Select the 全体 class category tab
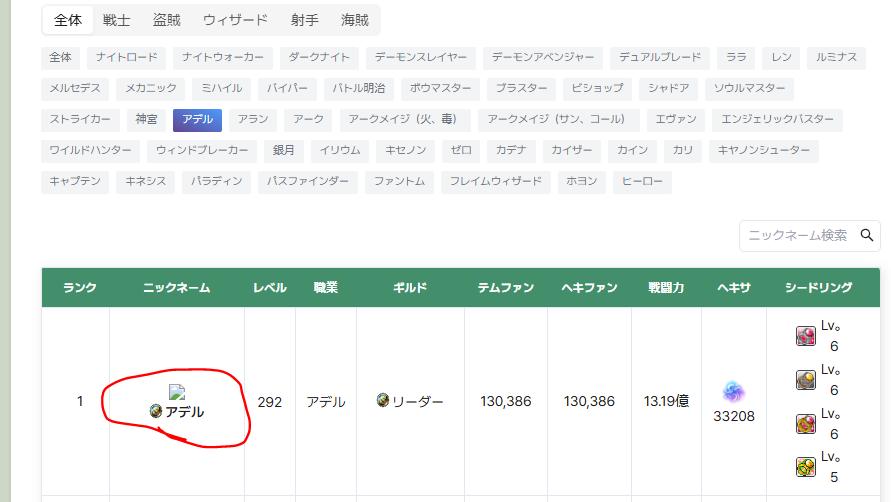The height and width of the screenshot is (502, 891). (68, 20)
